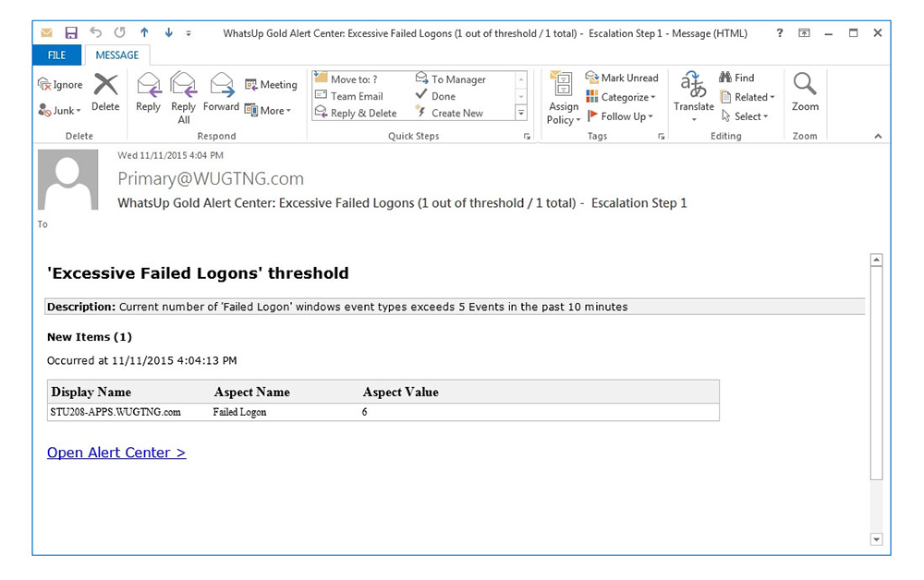Click the Display Name column header
This screenshot has width=924, height=580.
click(x=91, y=393)
